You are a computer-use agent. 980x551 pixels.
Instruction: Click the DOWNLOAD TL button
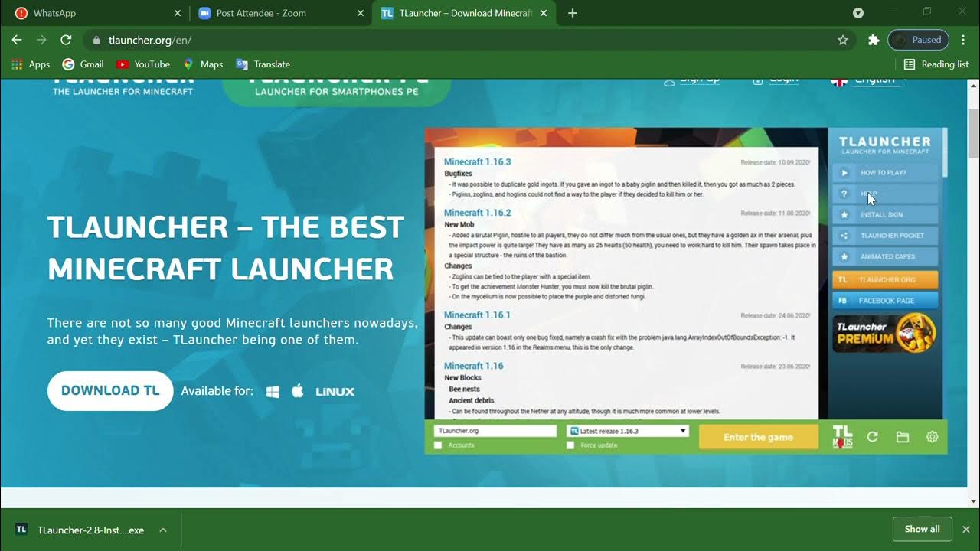tap(110, 391)
